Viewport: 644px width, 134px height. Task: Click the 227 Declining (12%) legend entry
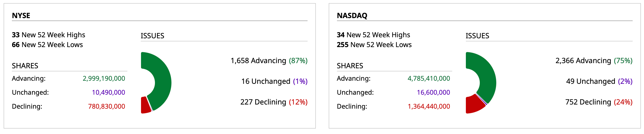pos(274,102)
